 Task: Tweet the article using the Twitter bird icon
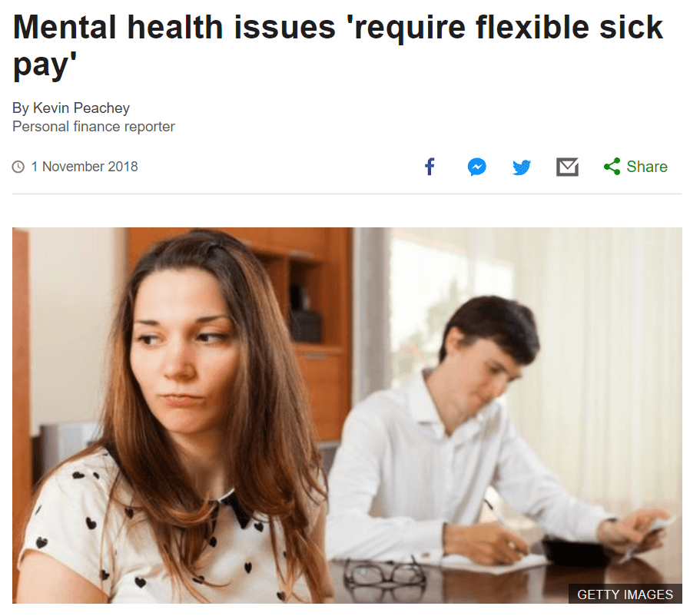click(522, 167)
